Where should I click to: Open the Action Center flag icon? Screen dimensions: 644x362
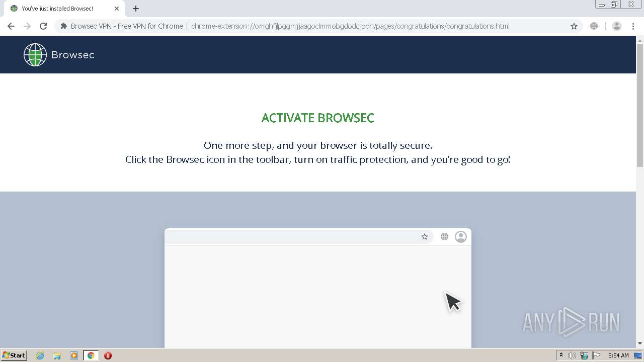596,355
